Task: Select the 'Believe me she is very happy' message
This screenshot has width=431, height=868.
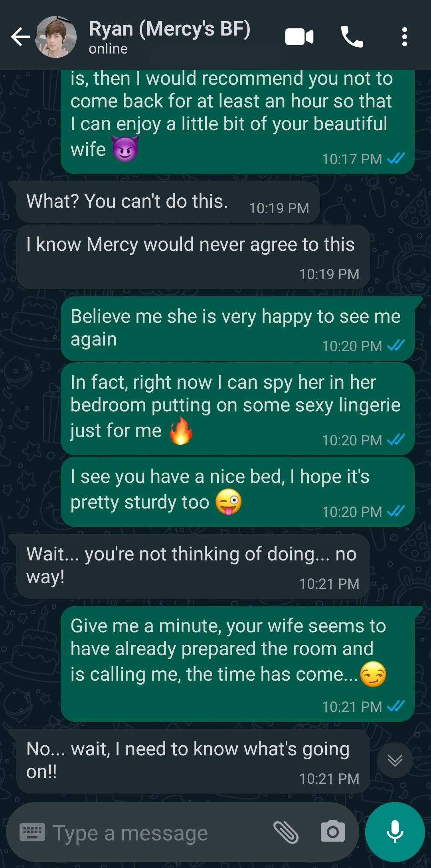Action: tap(237, 329)
